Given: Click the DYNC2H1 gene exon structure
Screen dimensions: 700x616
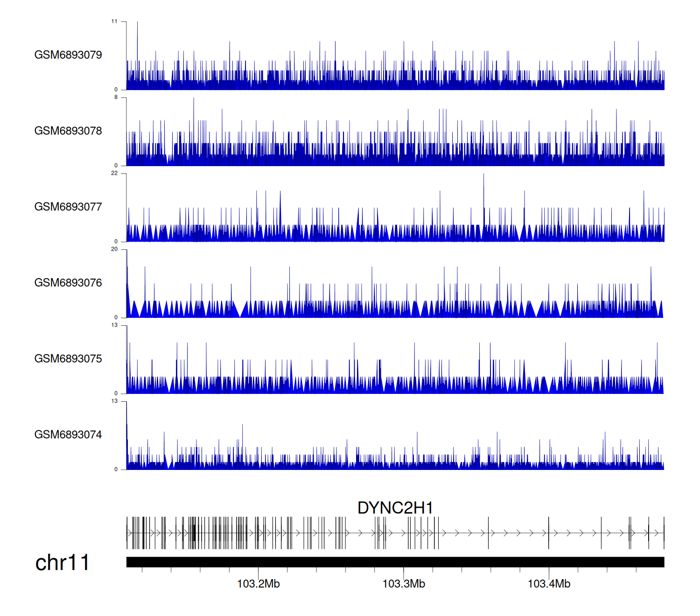Looking at the screenshot, I should tap(395, 533).
